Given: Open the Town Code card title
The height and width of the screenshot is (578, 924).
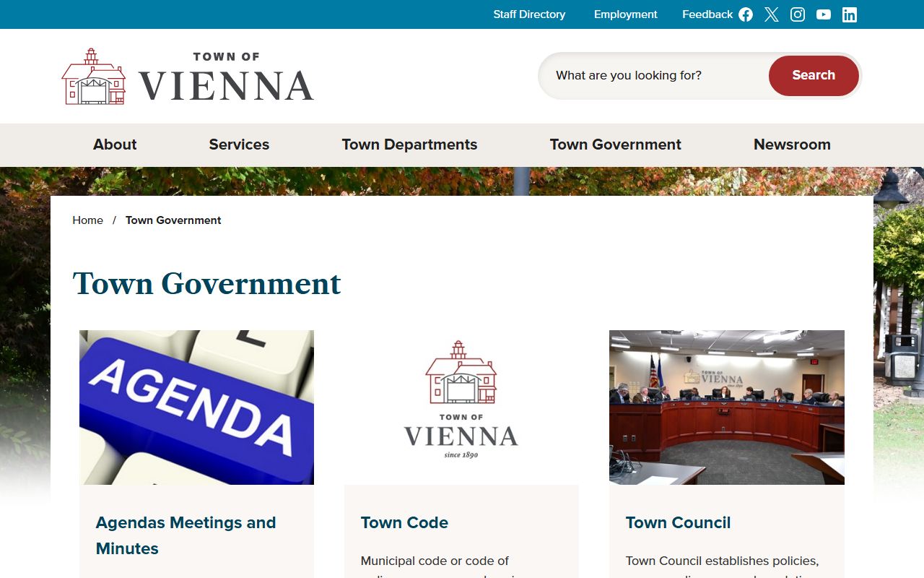Looking at the screenshot, I should click(x=404, y=522).
